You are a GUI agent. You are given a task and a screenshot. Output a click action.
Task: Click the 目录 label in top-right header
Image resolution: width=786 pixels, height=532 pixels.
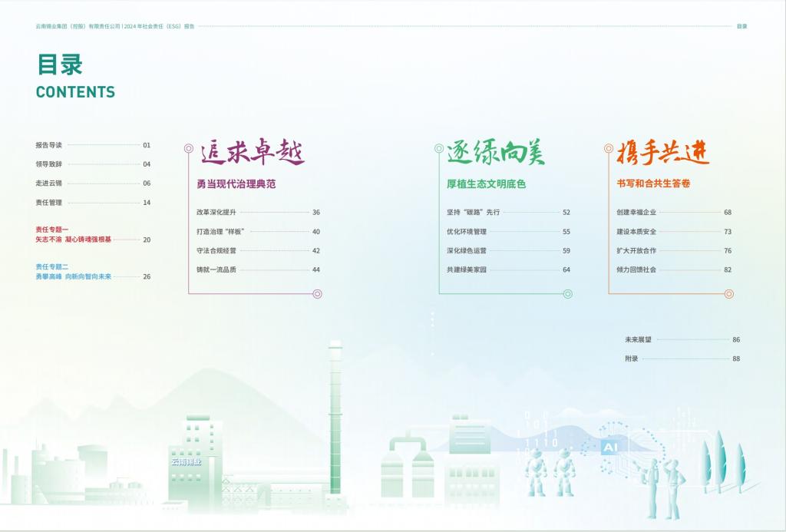[x=741, y=26]
